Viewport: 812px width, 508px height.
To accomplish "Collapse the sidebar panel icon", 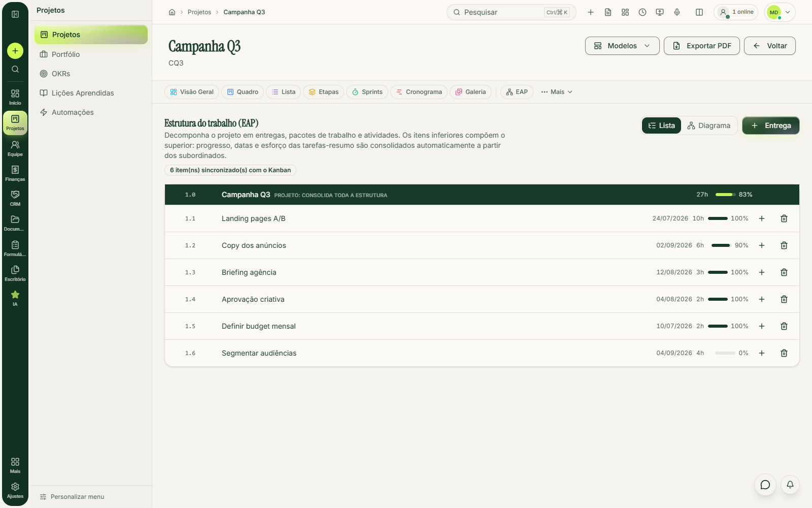I will point(15,14).
